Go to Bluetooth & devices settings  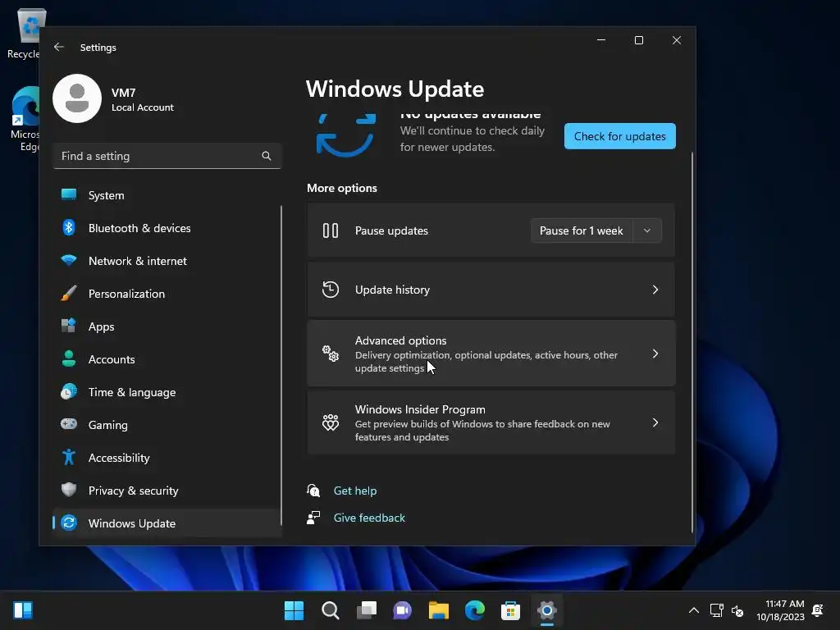point(167,228)
